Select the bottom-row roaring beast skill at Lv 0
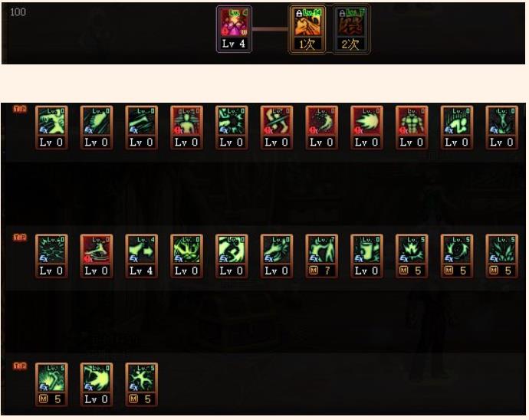The height and width of the screenshot is (420, 529). click(x=97, y=385)
